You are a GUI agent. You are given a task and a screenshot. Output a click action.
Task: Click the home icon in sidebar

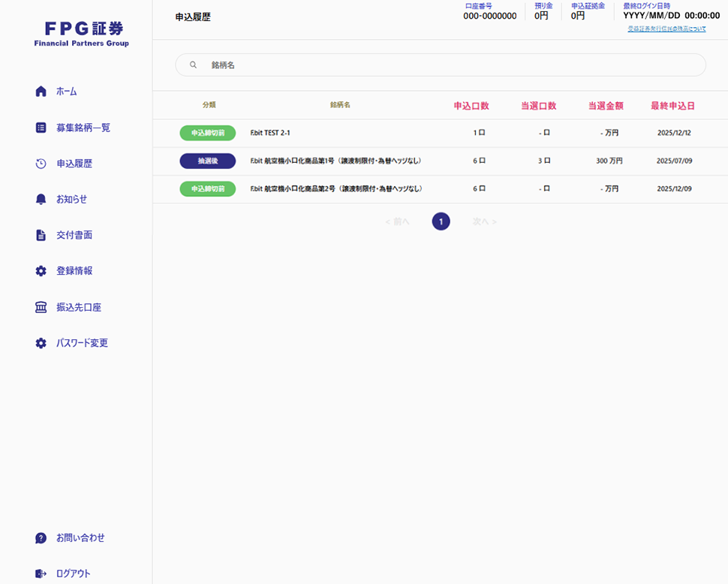click(41, 92)
